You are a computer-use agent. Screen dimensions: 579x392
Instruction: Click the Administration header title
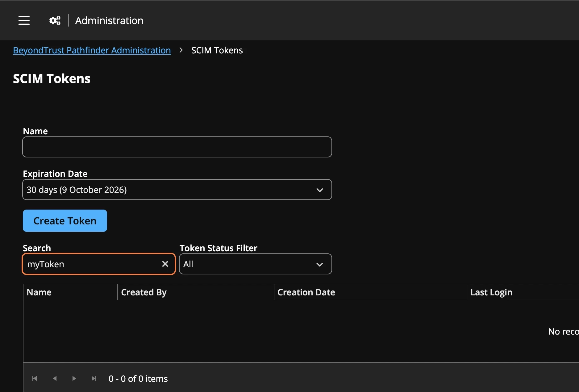coord(109,21)
